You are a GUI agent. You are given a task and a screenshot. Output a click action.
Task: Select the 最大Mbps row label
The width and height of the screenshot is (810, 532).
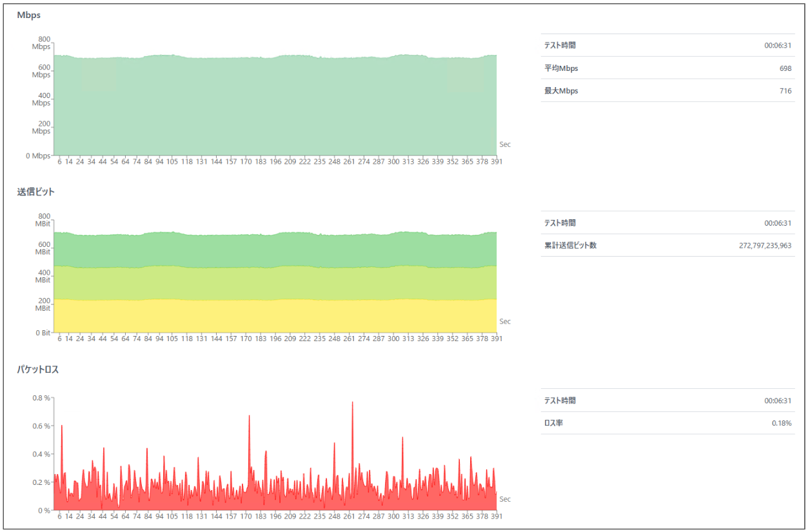coord(560,91)
